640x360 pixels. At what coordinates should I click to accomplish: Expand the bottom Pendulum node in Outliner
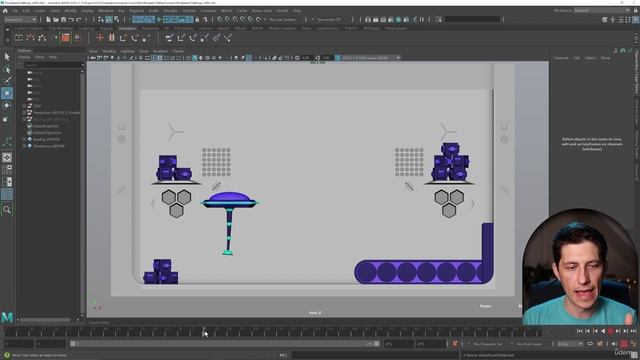pyautogui.click(x=24, y=146)
